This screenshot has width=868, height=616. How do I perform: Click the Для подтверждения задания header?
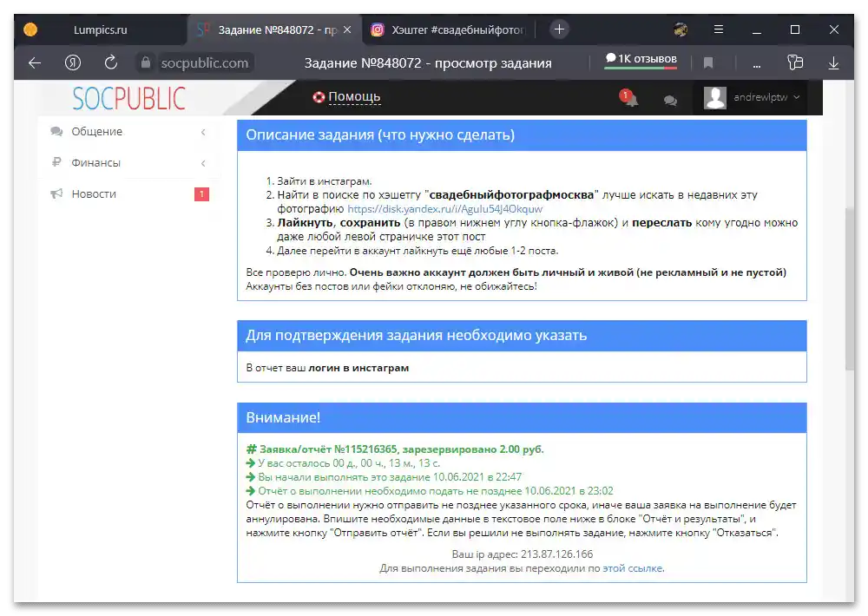pyautogui.click(x=522, y=336)
